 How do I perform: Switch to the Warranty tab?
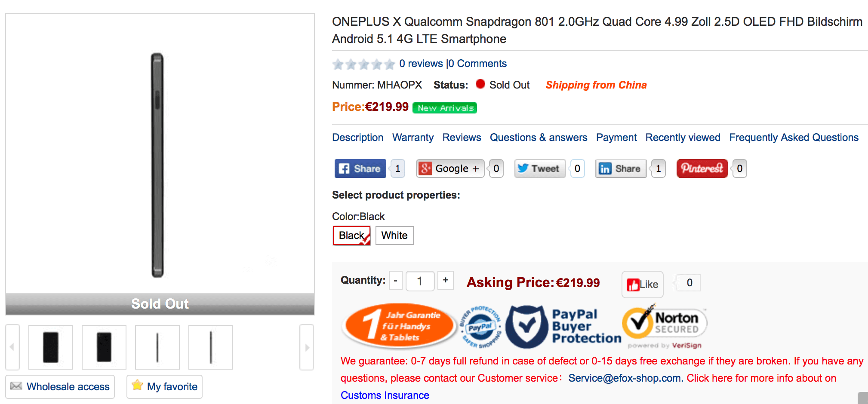413,138
